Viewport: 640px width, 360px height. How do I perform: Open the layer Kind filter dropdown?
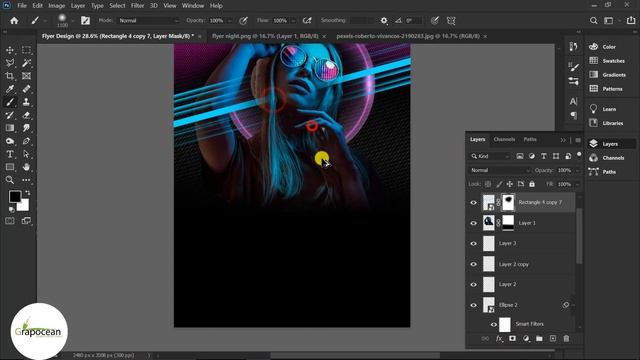489,156
